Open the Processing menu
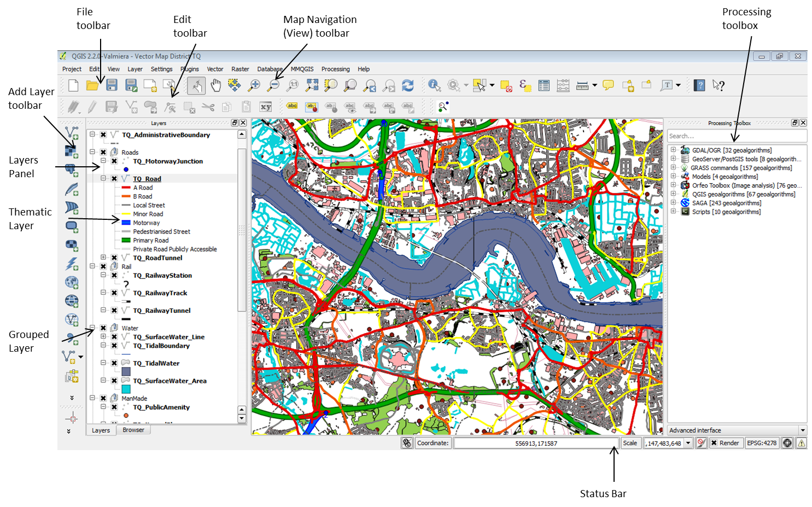812x507 pixels. pos(335,69)
